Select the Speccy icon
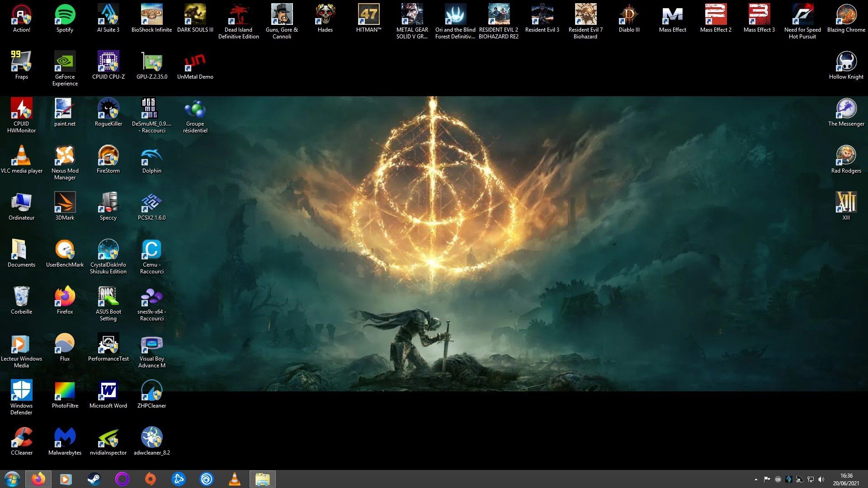This screenshot has width=868, height=488. (x=108, y=206)
